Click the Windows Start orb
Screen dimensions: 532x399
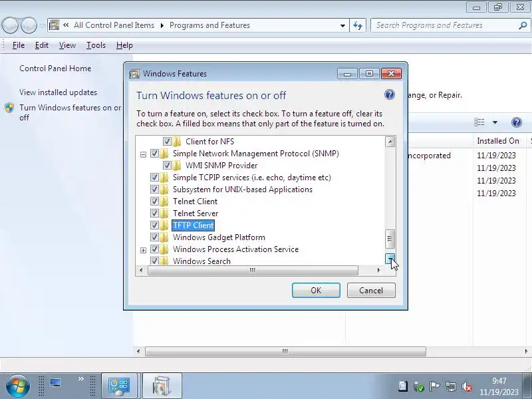click(18, 386)
